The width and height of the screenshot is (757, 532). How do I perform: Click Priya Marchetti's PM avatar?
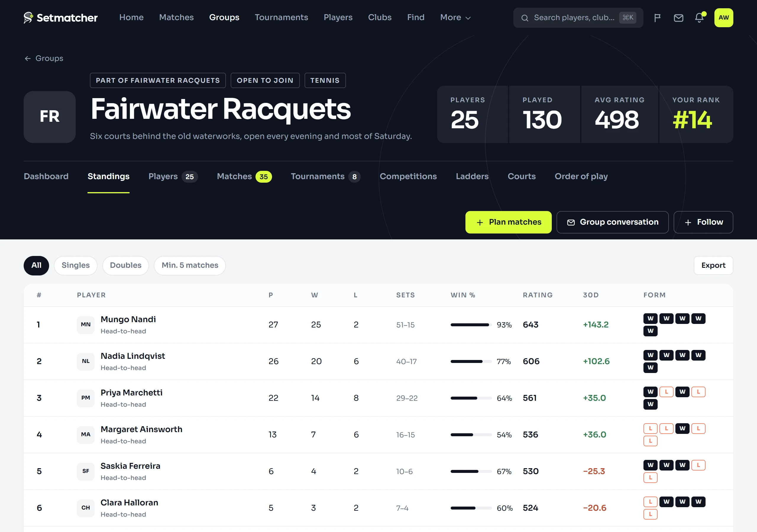click(86, 398)
